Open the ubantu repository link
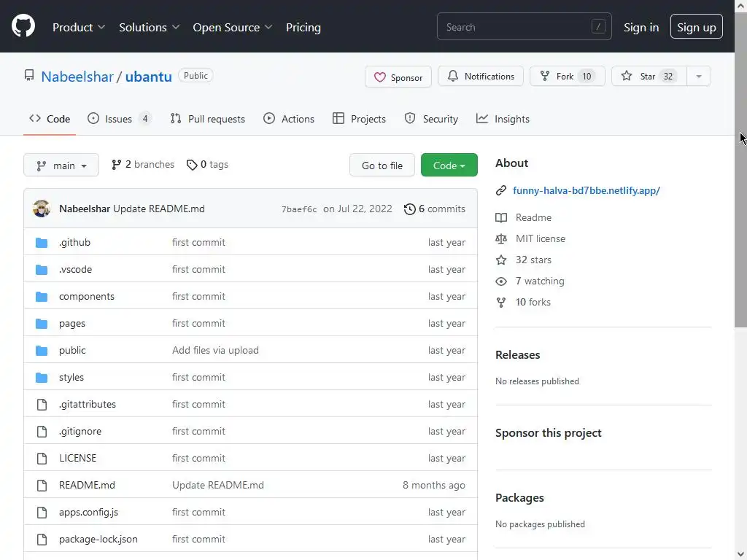 (x=149, y=76)
